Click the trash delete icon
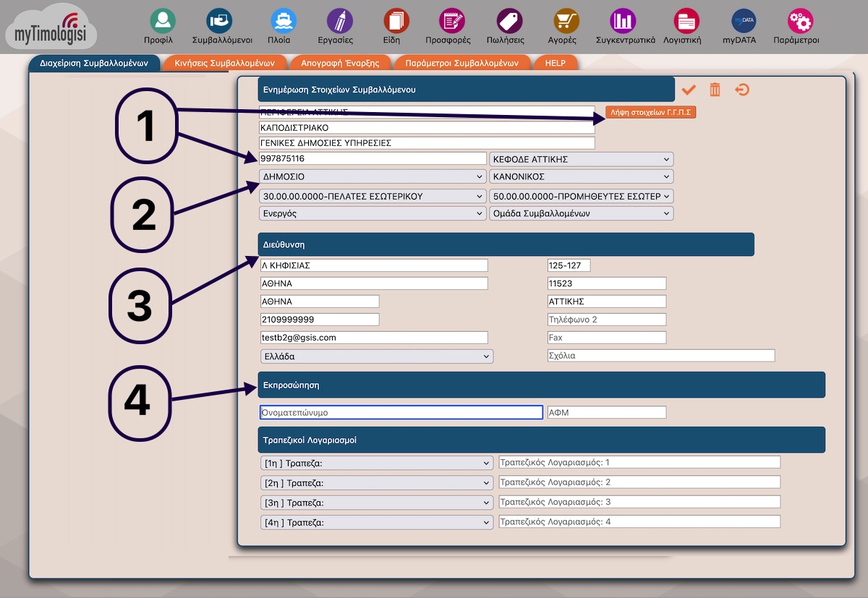This screenshot has width=868, height=598. coord(715,90)
